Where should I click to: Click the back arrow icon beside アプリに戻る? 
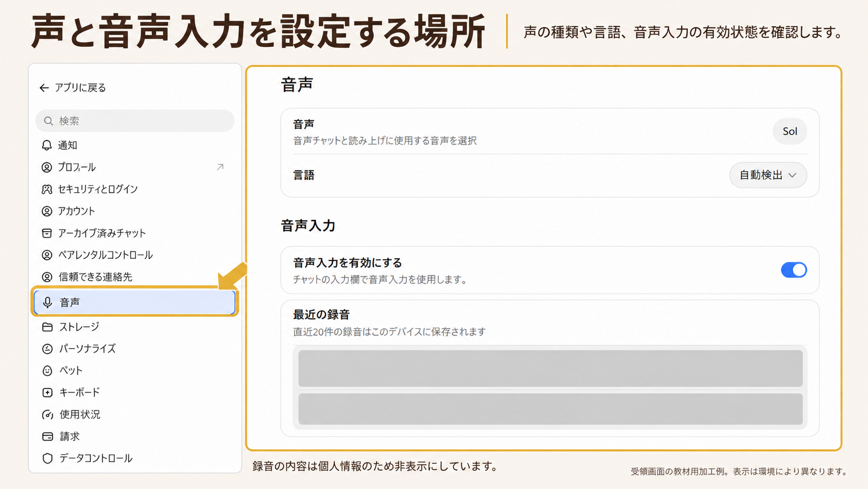[x=44, y=88]
